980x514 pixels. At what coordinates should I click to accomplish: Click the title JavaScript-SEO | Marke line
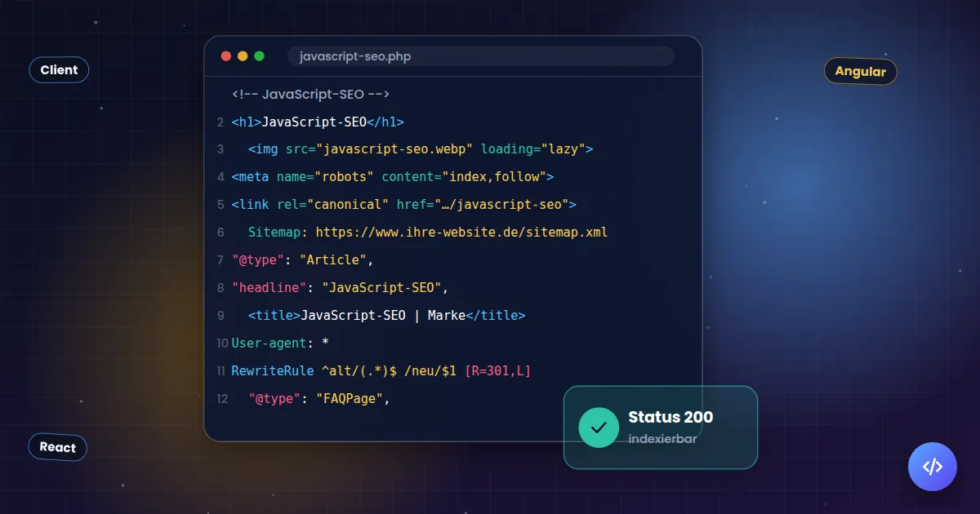click(387, 316)
